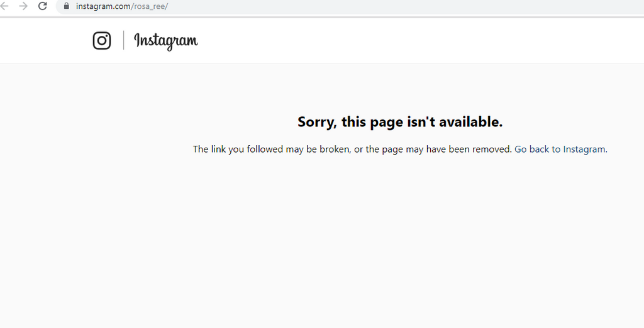
Task: Click the Instagram script wordmark
Action: point(166,41)
